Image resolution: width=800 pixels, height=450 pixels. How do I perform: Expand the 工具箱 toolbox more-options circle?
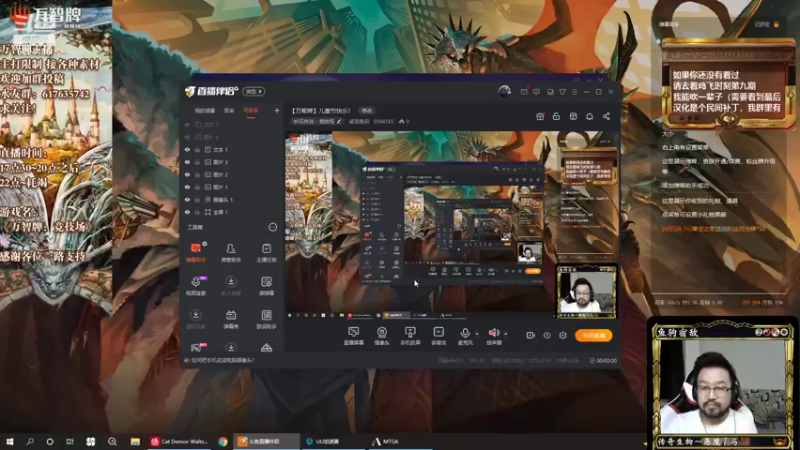(272, 227)
